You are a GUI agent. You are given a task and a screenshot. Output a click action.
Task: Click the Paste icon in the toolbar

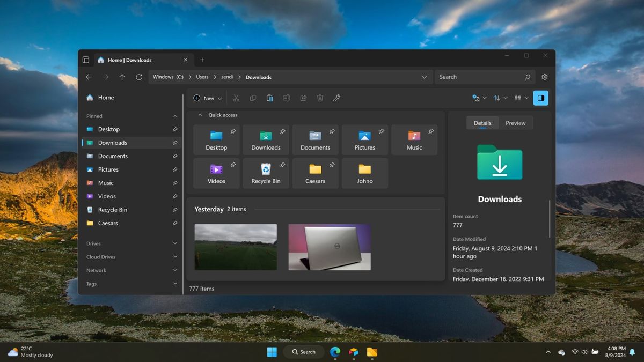tap(269, 98)
